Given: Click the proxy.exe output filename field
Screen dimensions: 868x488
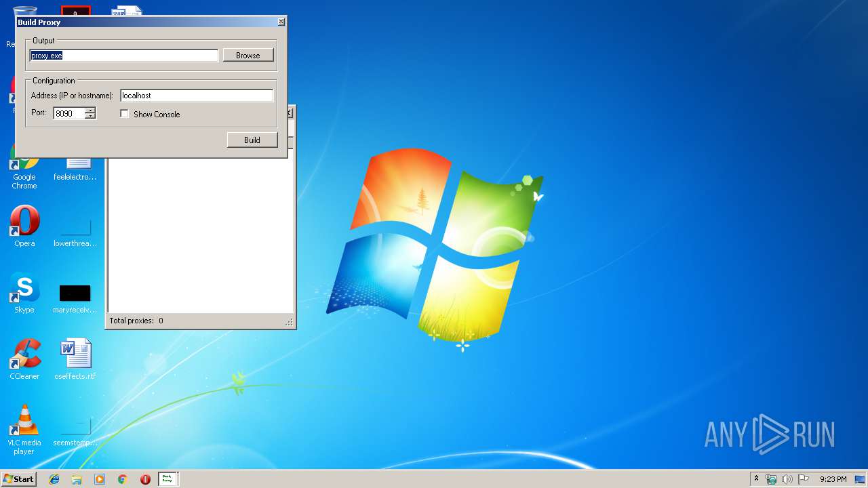Looking at the screenshot, I should click(x=124, y=56).
